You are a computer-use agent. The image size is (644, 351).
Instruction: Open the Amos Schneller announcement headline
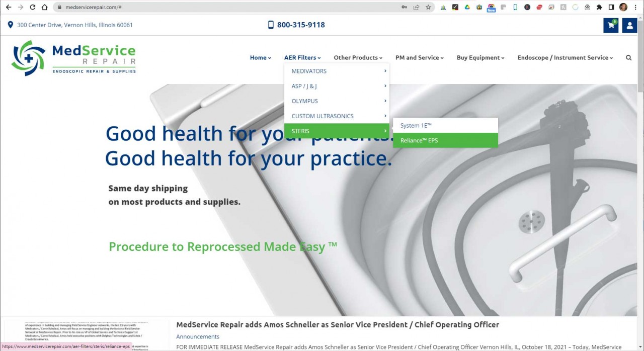[x=338, y=325]
